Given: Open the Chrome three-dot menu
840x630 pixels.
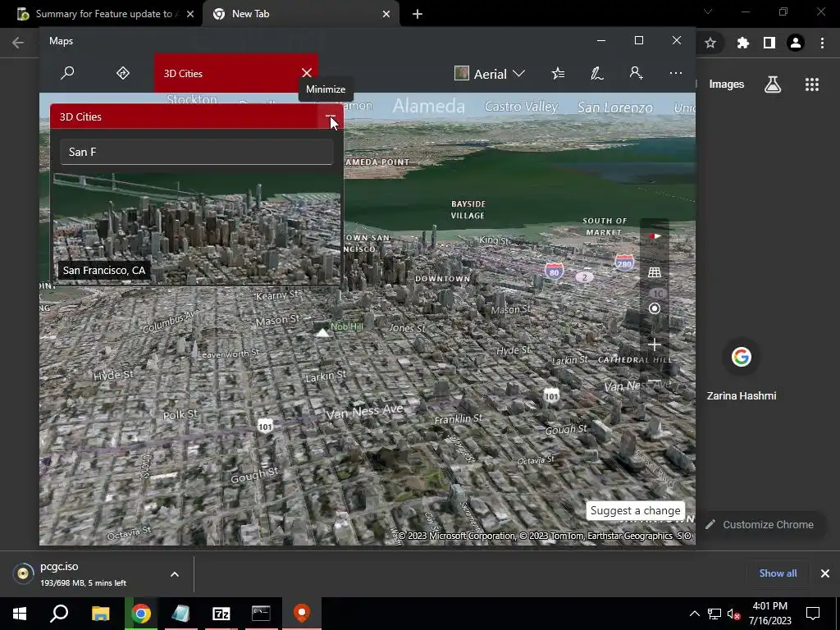Looking at the screenshot, I should tap(822, 43).
